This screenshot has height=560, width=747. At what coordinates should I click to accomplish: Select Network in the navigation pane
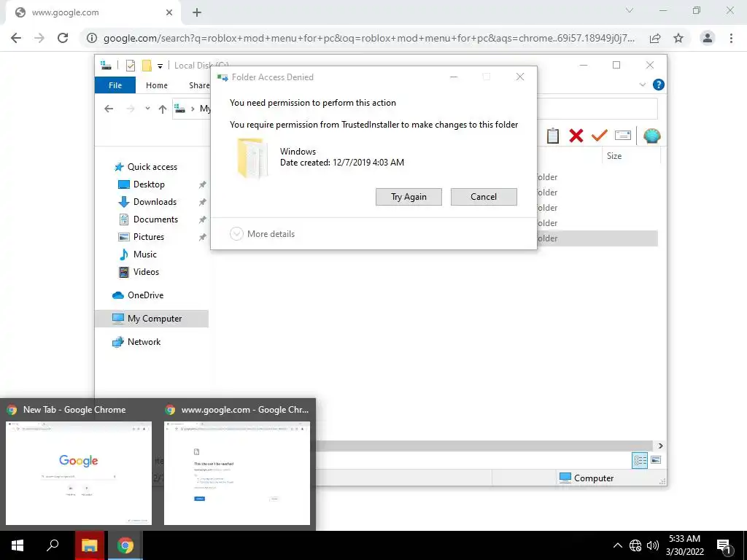coord(136,342)
